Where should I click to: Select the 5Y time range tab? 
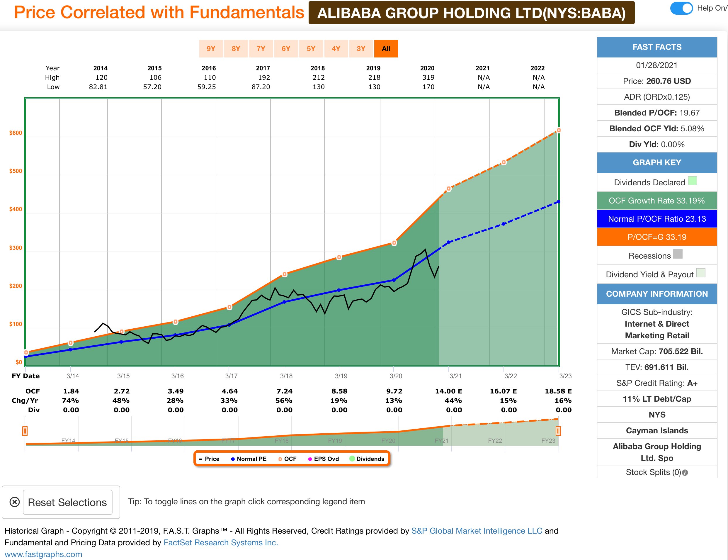point(311,49)
